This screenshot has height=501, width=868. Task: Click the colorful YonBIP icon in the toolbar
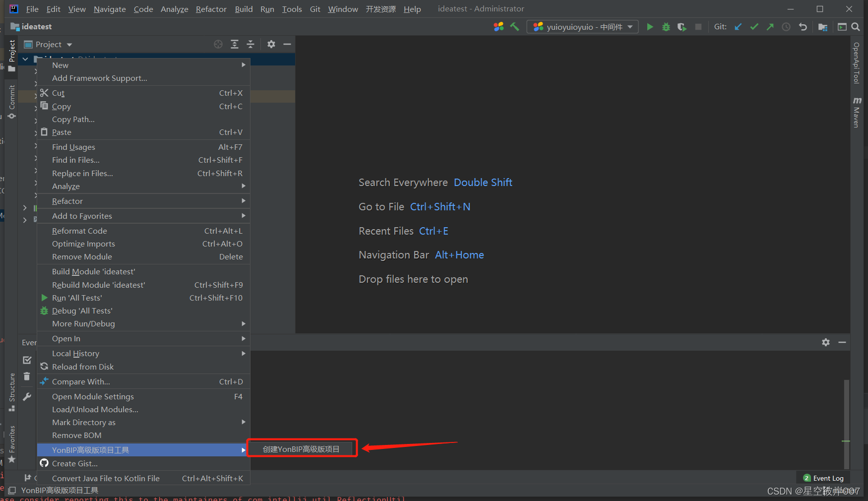click(498, 27)
